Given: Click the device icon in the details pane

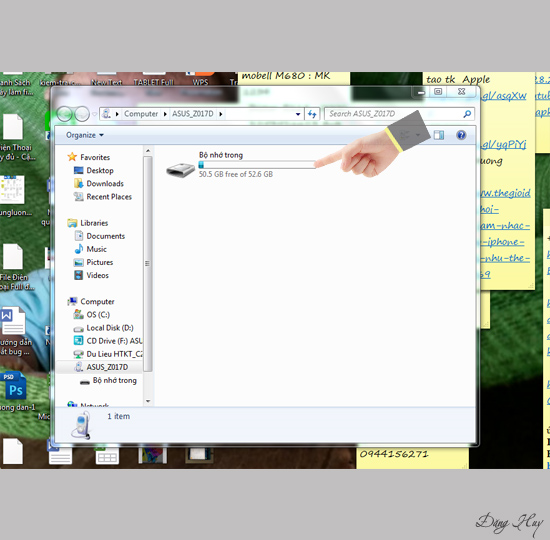Looking at the screenshot, I should coord(81,426).
